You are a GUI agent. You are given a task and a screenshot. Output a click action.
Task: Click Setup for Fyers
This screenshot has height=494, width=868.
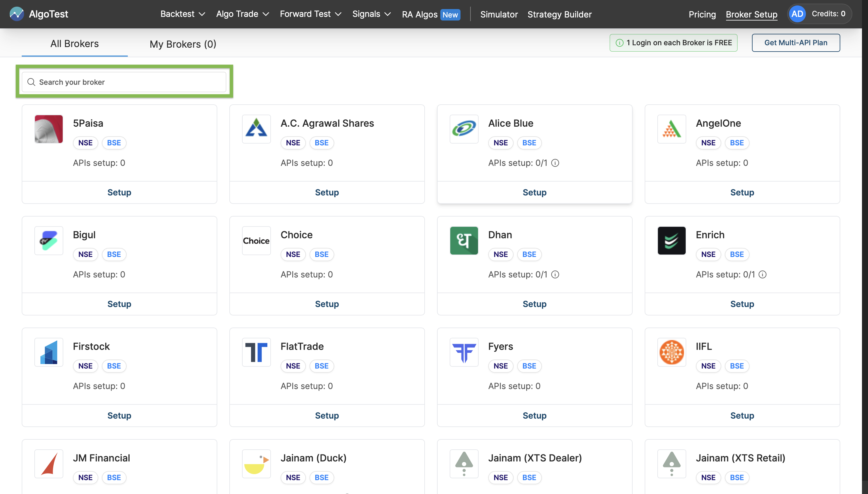point(534,416)
